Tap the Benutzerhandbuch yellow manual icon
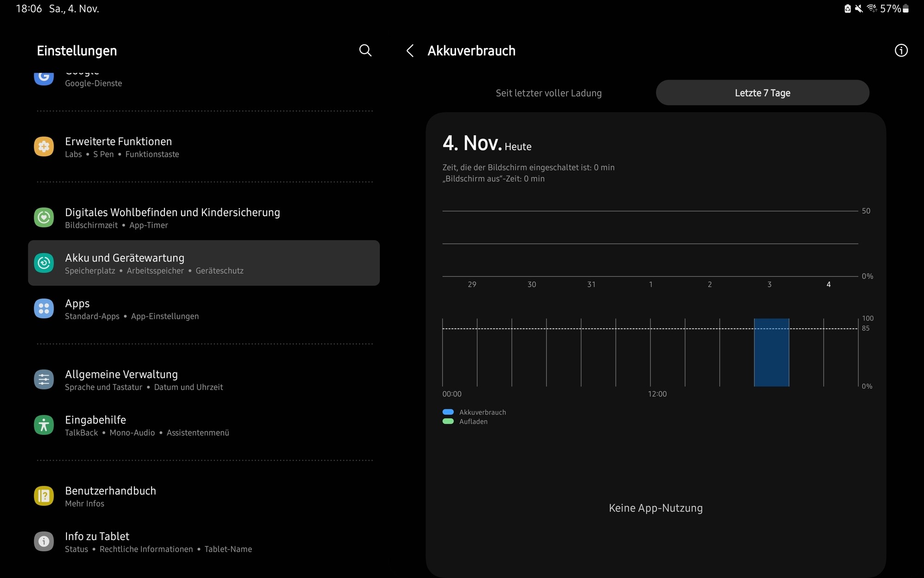 [x=44, y=496]
